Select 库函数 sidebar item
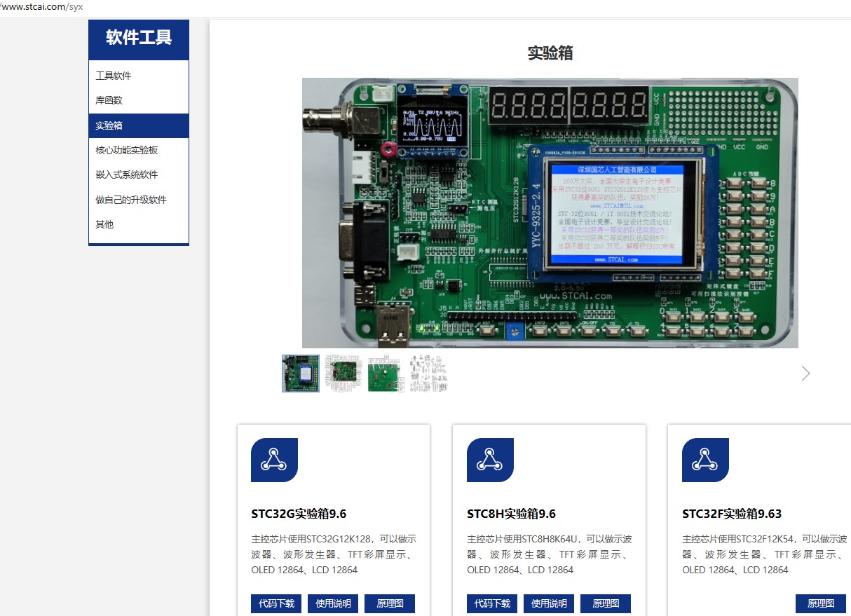851x616 pixels. [109, 100]
